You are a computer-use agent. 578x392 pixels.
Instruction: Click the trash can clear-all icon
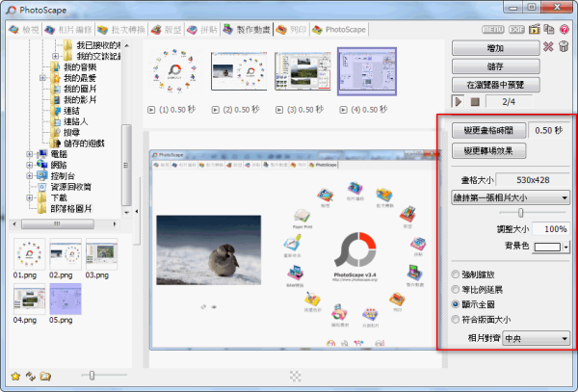565,47
